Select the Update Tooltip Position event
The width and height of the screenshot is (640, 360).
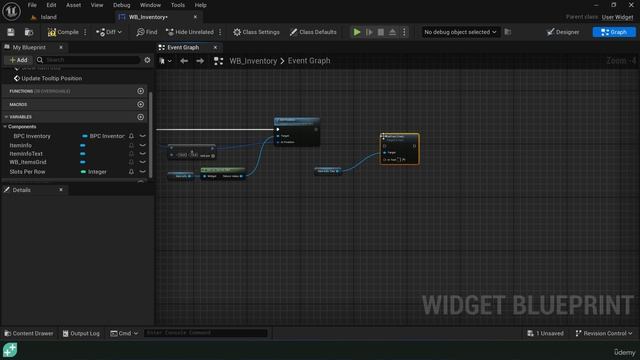(51, 78)
